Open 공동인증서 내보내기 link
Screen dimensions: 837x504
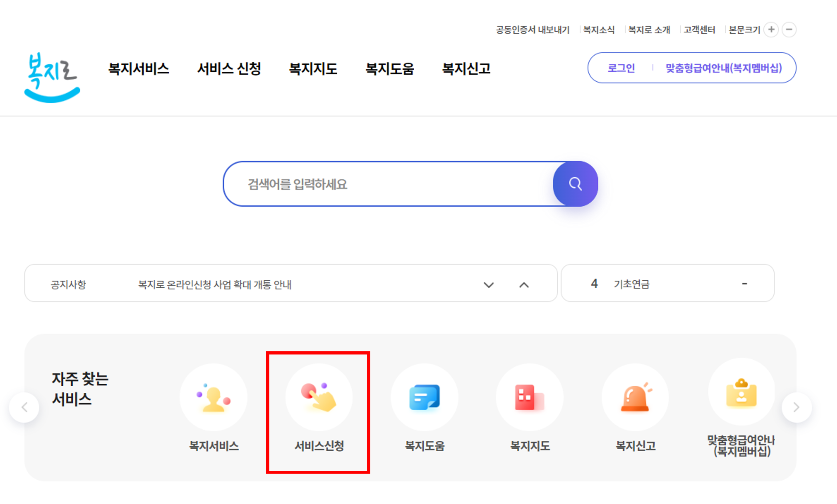click(x=532, y=30)
